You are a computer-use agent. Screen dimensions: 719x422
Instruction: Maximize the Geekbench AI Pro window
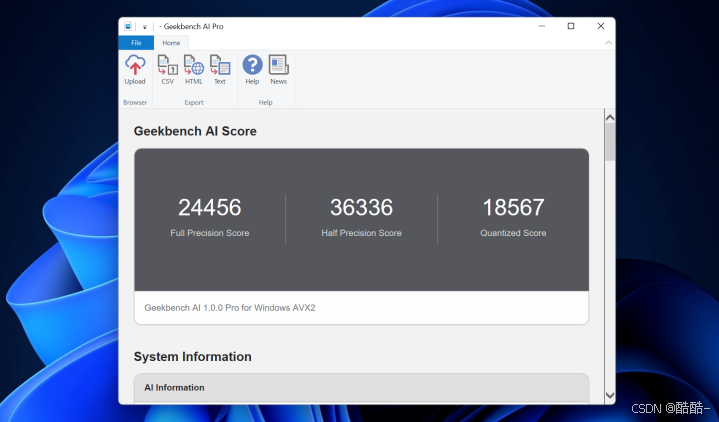tap(571, 26)
